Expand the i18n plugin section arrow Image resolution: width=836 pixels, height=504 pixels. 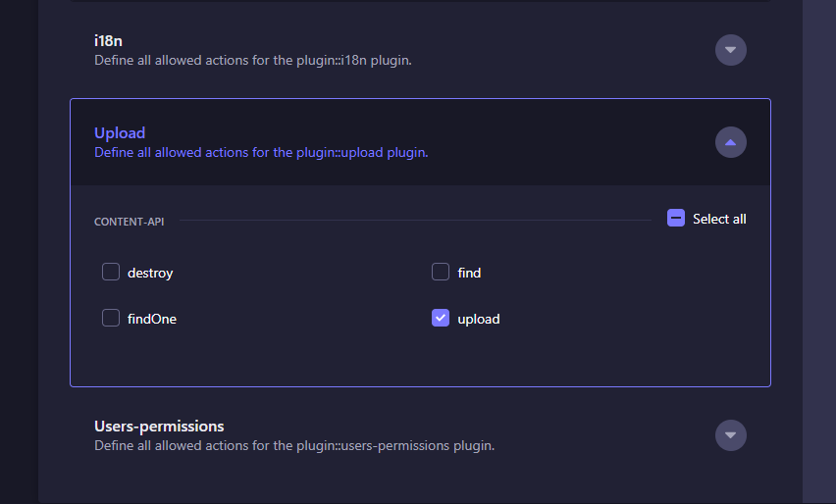730,50
